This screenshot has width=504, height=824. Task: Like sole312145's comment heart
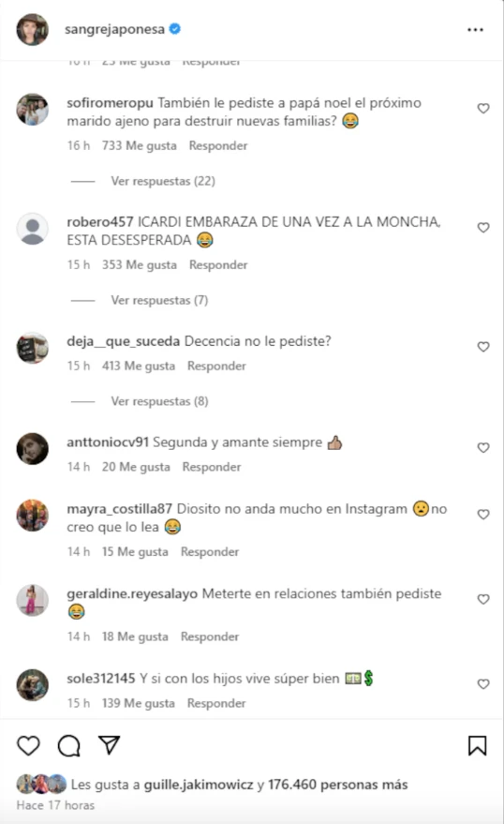point(483,684)
